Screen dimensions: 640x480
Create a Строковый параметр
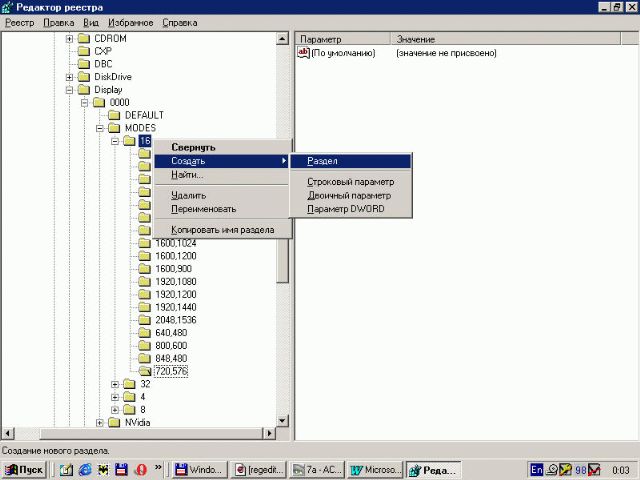pyautogui.click(x=351, y=182)
